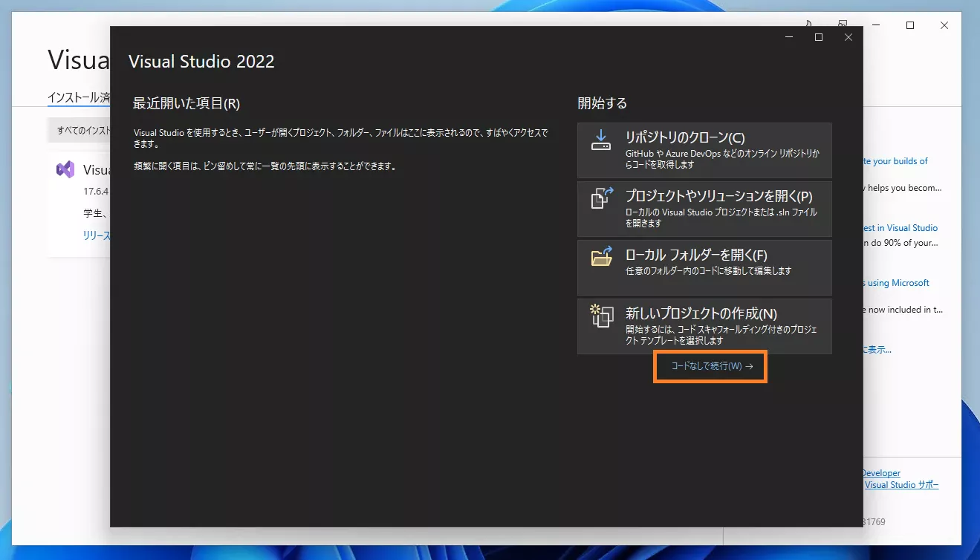Click the 最近開いた項目(R) heading
Image resolution: width=980 pixels, height=560 pixels.
click(x=186, y=103)
